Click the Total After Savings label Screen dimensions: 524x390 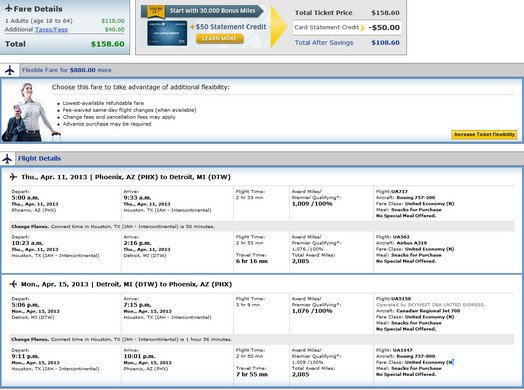click(x=324, y=43)
